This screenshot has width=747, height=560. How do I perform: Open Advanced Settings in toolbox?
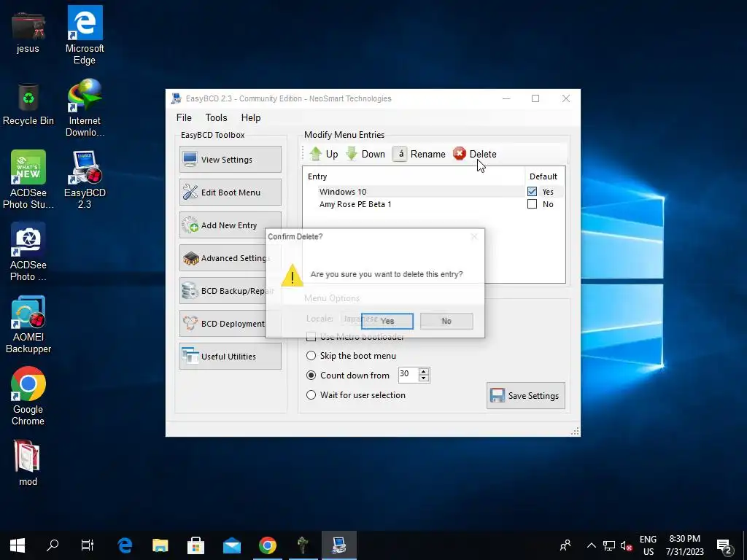(223, 258)
